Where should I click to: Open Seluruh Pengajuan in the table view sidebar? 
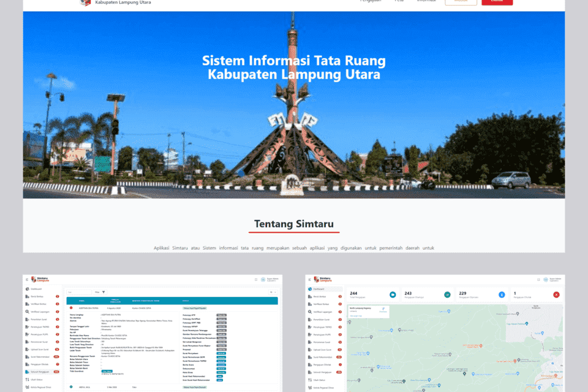pos(39,372)
